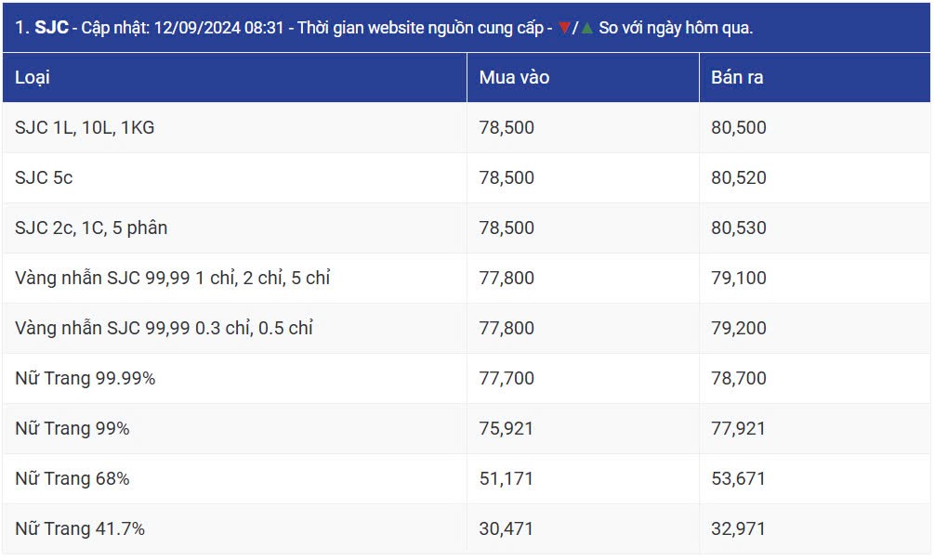
Task: Select Vàng nhẫn SJC 0.3 chỉ row label
Action: pyautogui.click(x=164, y=329)
